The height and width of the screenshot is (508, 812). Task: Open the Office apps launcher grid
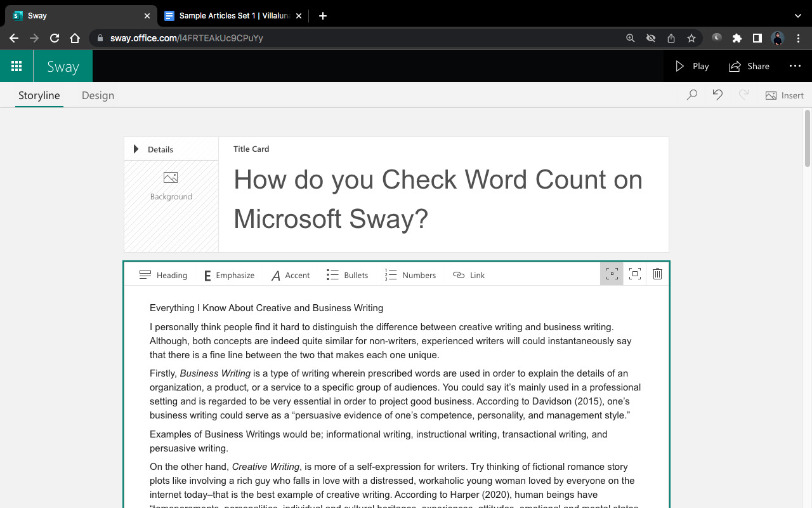coord(16,65)
